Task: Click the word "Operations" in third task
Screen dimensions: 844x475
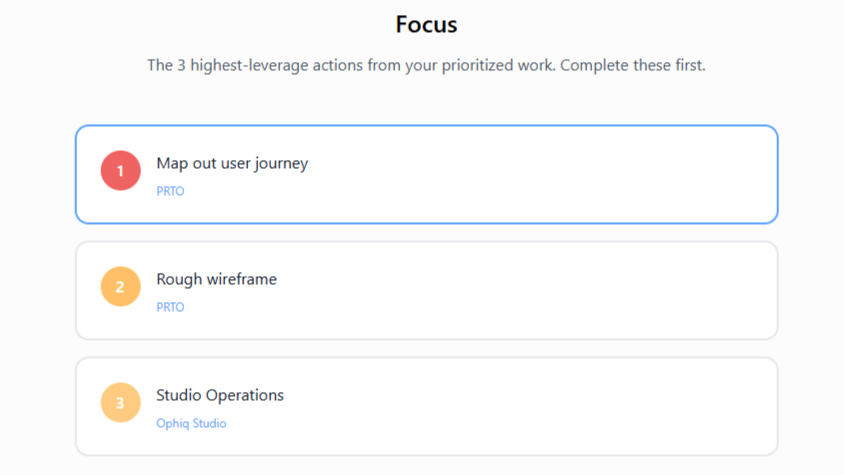Action: click(245, 395)
